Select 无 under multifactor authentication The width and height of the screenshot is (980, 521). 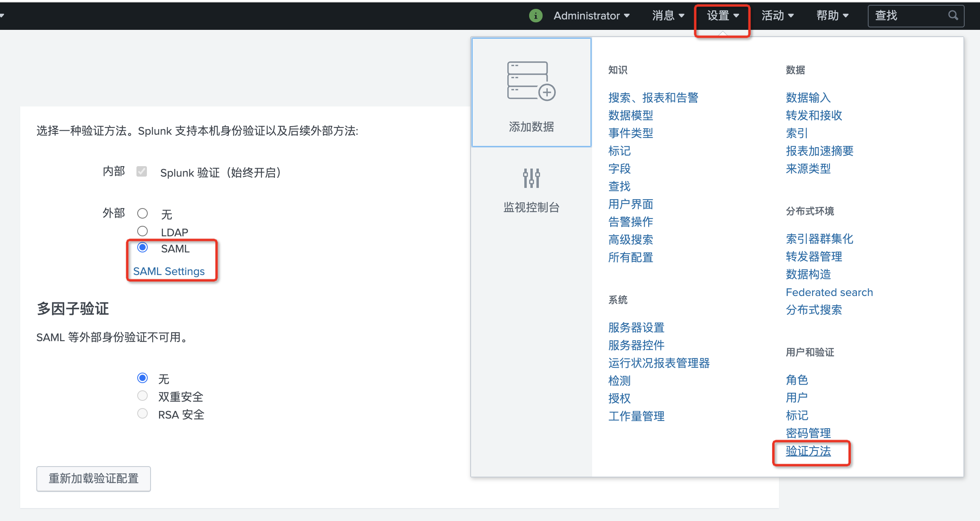(x=142, y=378)
